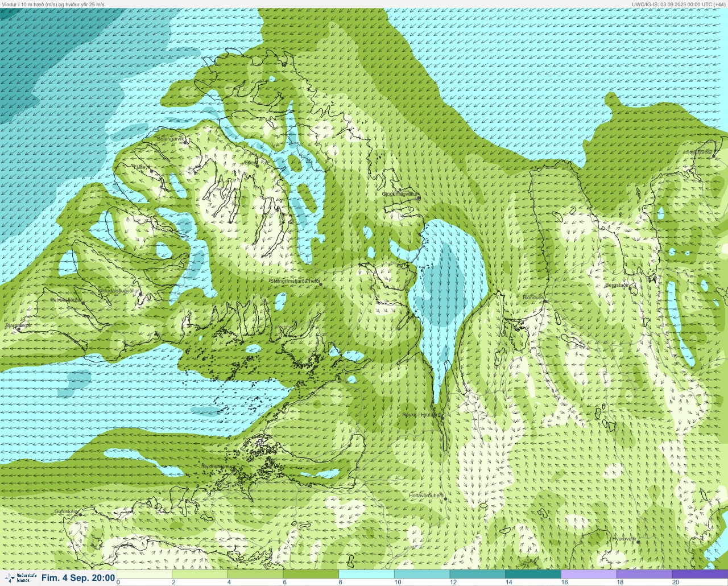Select the 16–18 m/s legend color
The image size is (728, 586).
pos(589,573)
